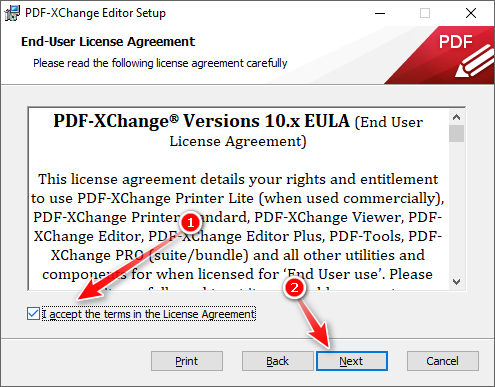The image size is (495, 387).
Task: Click the red numbered badge 2 annotation
Action: (294, 287)
